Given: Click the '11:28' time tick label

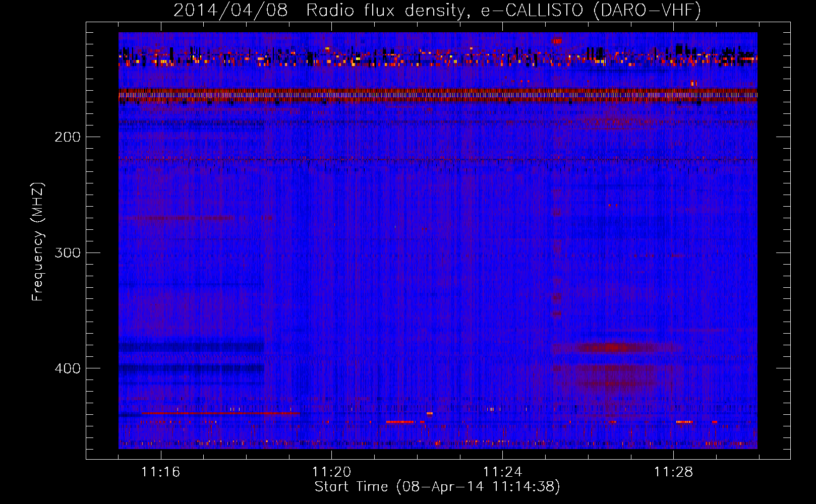Looking at the screenshot, I should click(x=674, y=472).
